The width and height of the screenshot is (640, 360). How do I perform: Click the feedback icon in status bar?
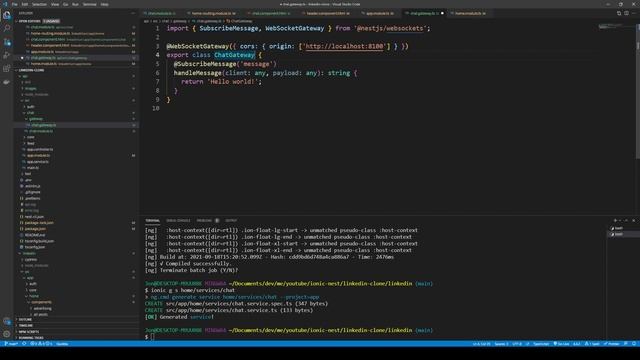pyautogui.click(x=626, y=344)
